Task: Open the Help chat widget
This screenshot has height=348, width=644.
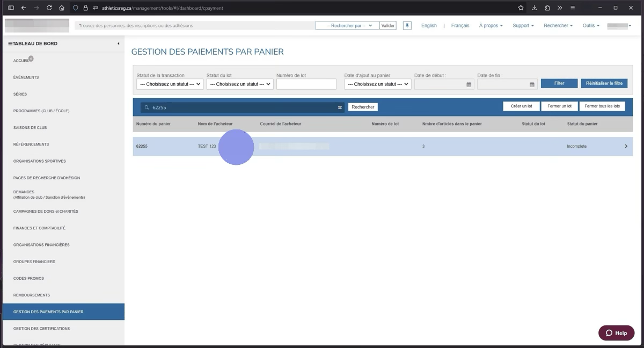Action: point(616,333)
